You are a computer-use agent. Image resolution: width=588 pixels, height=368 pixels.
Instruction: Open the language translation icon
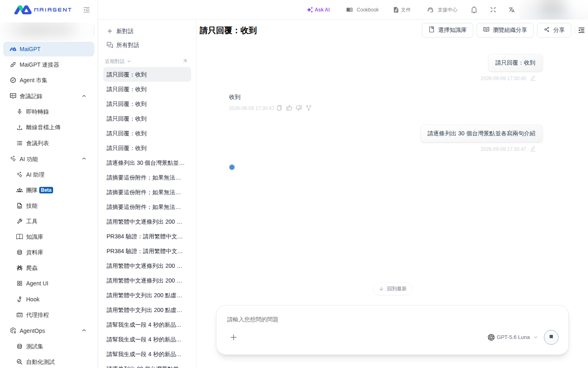512,10
